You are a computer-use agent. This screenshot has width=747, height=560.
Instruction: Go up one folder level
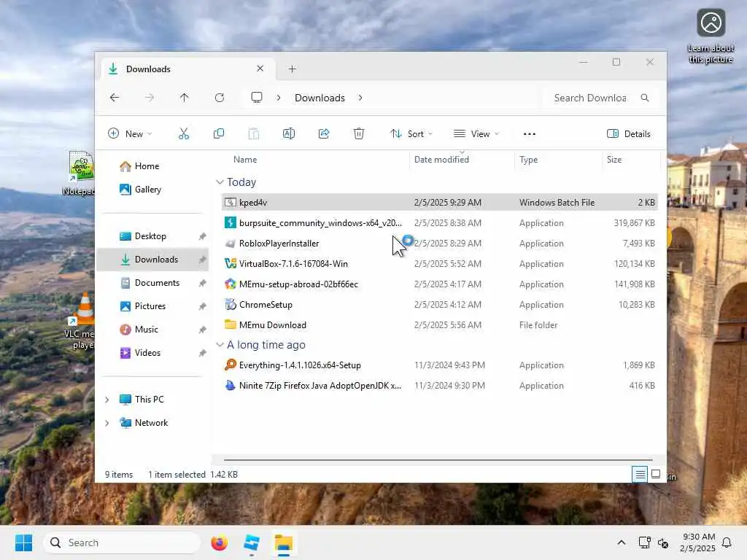point(185,98)
